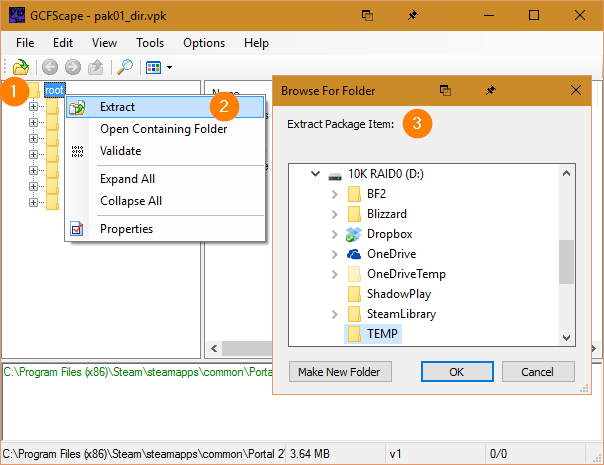
Task: Choose Collapse All
Action: point(165,201)
